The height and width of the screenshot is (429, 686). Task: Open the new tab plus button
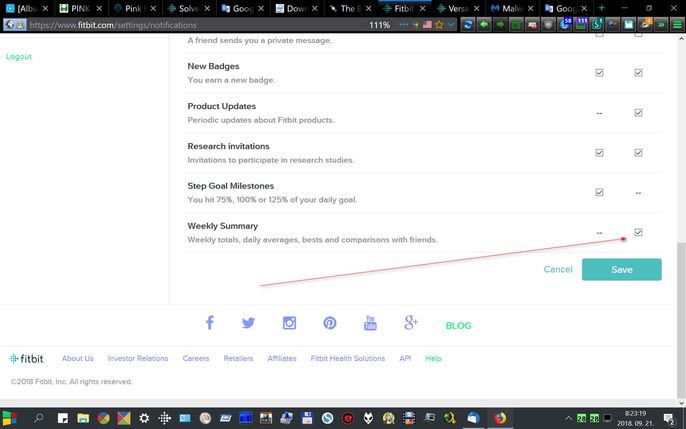coord(602,8)
